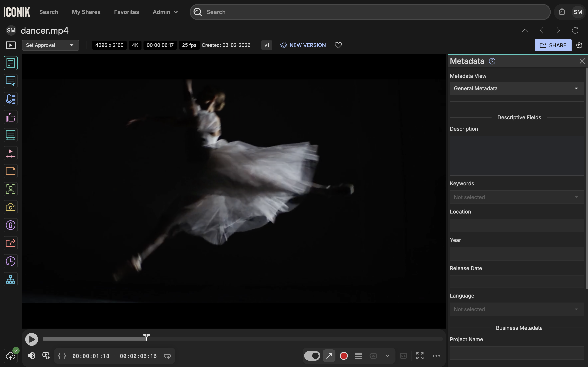588x367 pixels.
Task: Click the video timeline scrubber bar
Action: coord(243,339)
